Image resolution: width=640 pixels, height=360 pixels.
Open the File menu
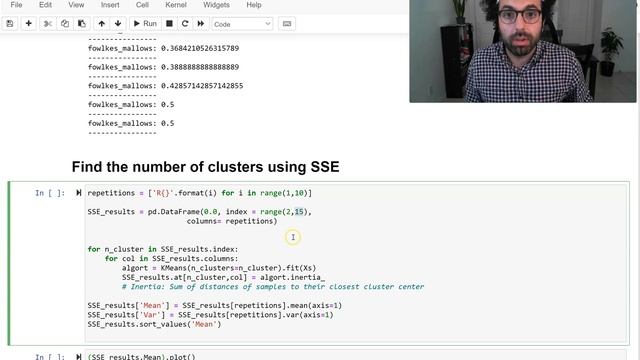[x=16, y=5]
